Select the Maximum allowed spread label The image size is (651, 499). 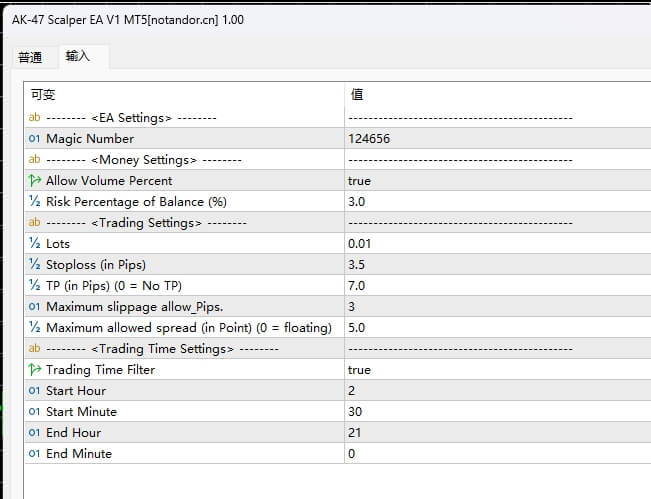[189, 328]
